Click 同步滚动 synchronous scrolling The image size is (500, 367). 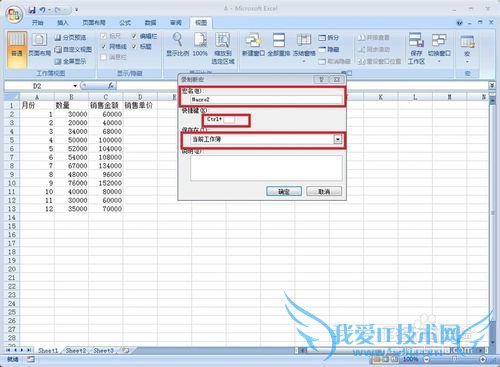click(374, 49)
